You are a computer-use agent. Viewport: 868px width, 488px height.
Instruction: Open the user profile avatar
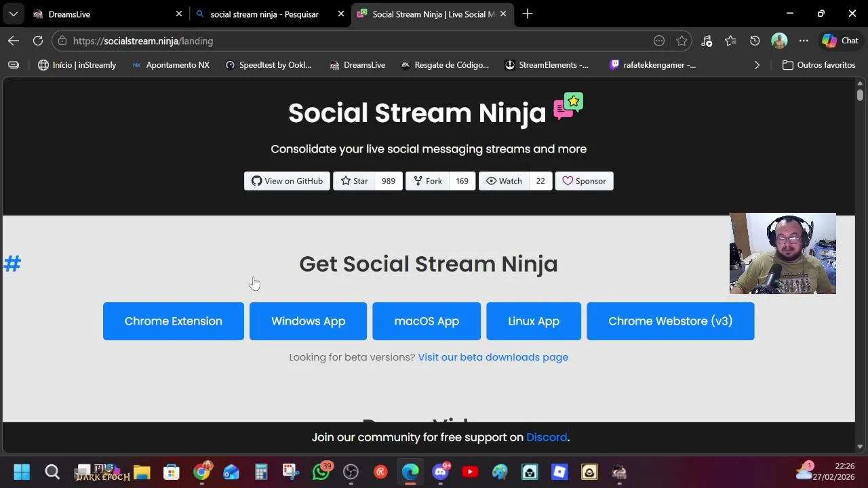coord(779,41)
